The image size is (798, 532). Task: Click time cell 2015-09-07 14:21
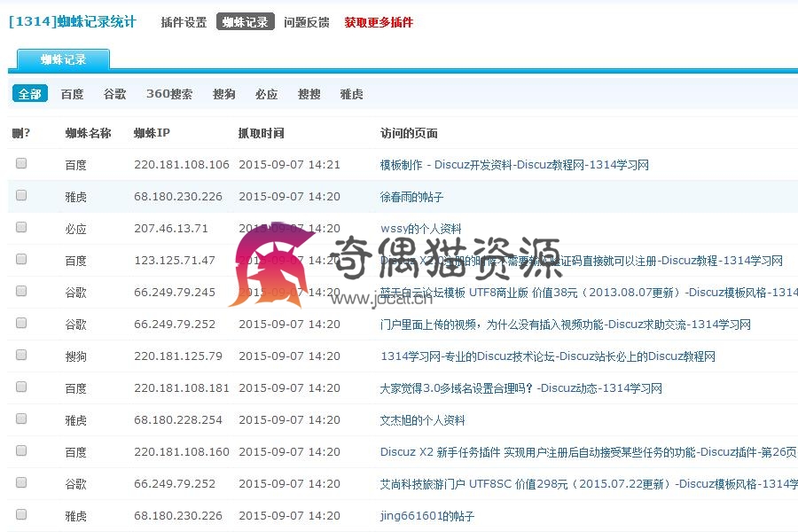coord(289,165)
